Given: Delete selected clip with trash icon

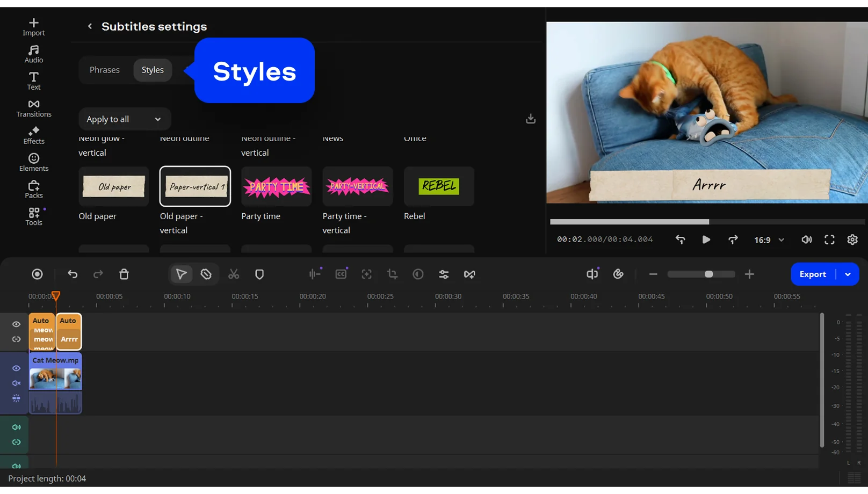Looking at the screenshot, I should tap(124, 274).
